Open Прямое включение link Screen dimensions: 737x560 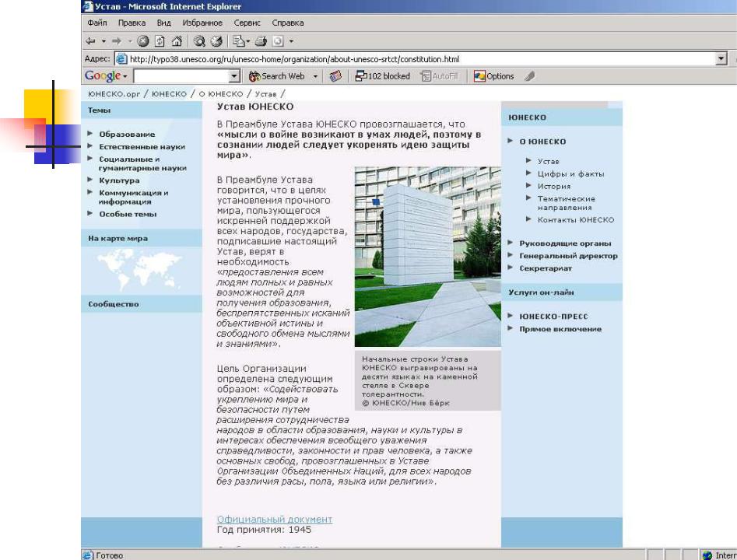(x=560, y=329)
